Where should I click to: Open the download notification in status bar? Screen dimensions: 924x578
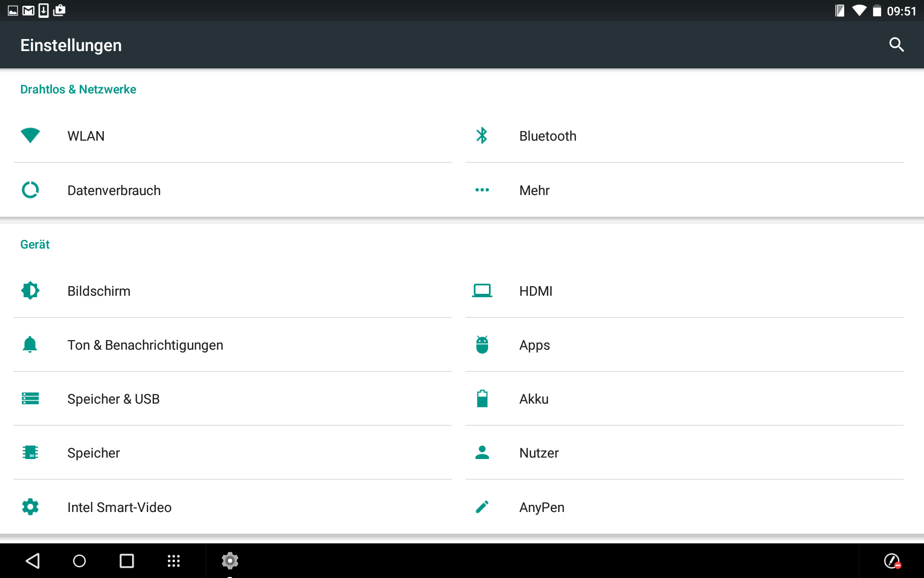(x=43, y=10)
